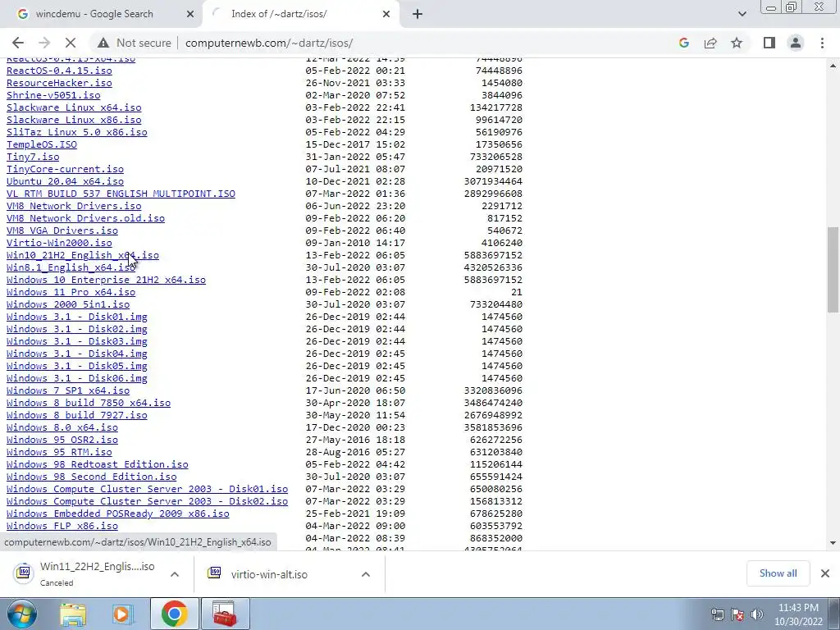Click Tiny7.iso link
This screenshot has width=840, height=630.
[x=33, y=157]
